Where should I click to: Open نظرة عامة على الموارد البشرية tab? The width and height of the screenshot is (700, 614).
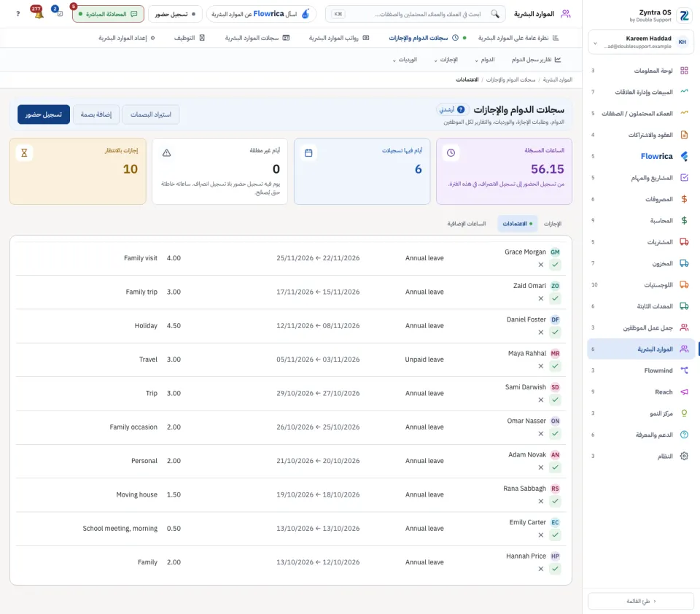tap(518, 38)
